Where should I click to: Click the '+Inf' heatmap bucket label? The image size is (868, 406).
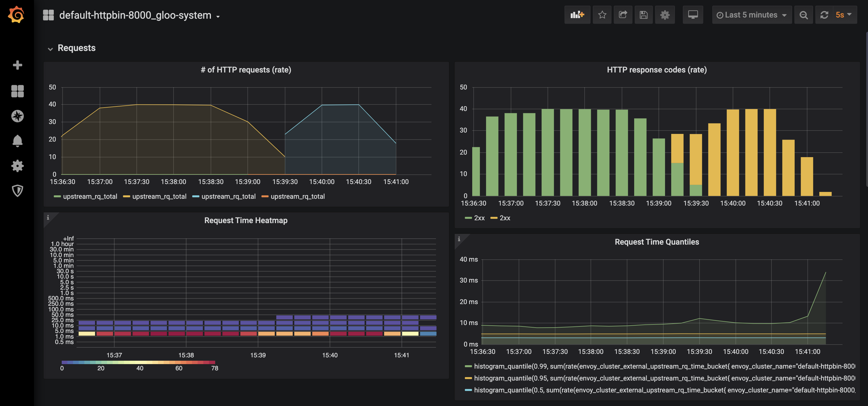pos(69,239)
